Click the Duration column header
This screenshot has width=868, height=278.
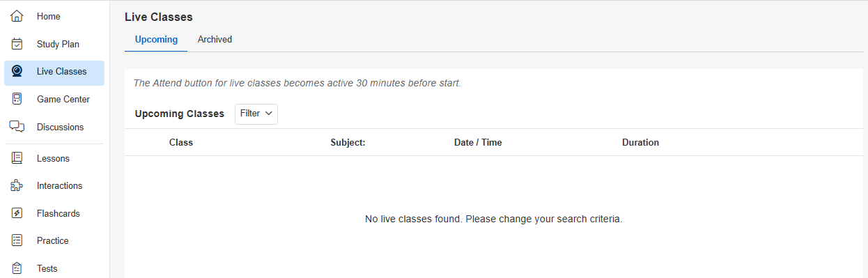[640, 142]
